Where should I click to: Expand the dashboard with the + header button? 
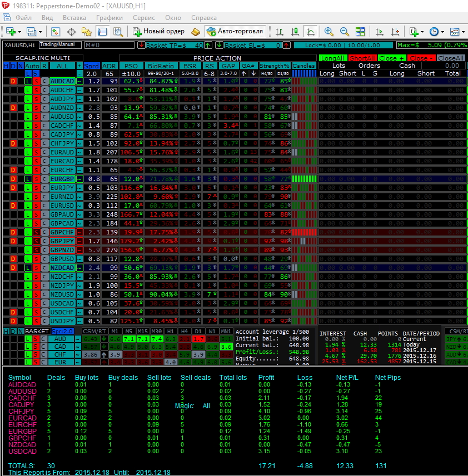[x=79, y=66]
